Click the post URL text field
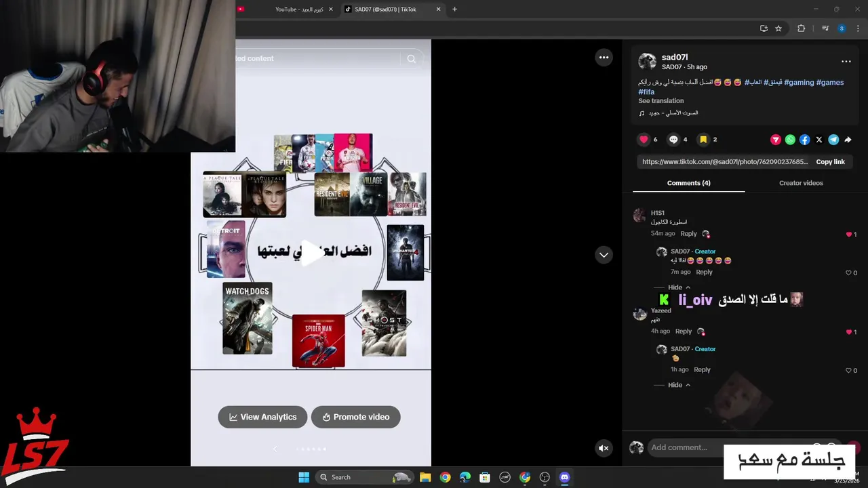 coord(725,162)
